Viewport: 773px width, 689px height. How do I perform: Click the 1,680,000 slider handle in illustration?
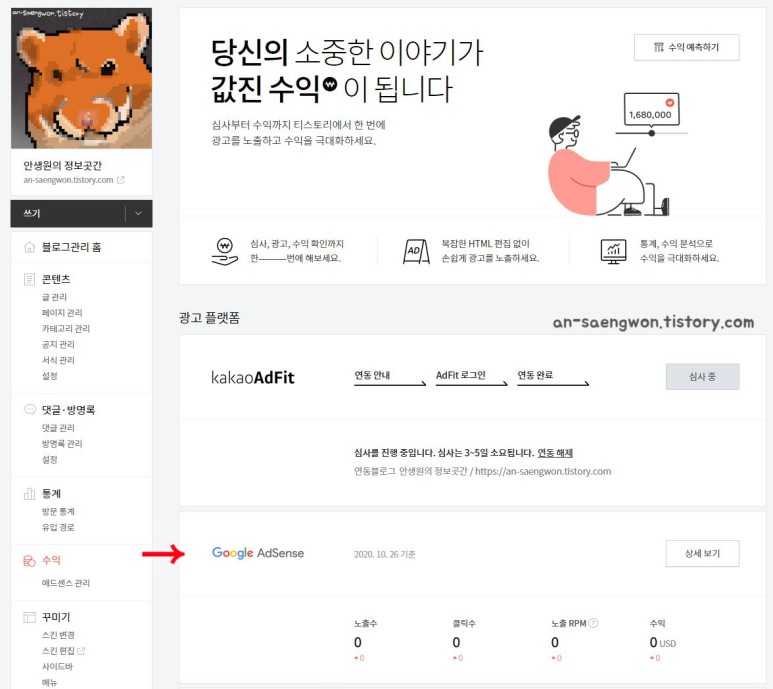point(652,133)
